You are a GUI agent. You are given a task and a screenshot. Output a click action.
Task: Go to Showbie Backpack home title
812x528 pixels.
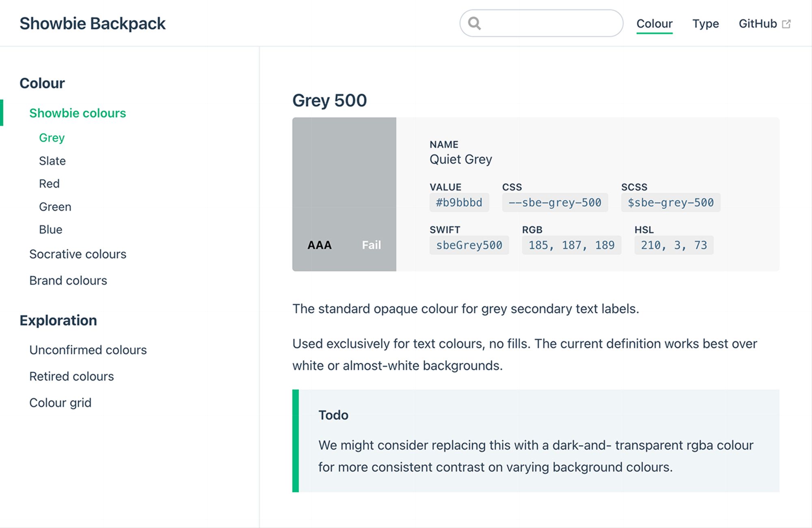click(x=93, y=24)
